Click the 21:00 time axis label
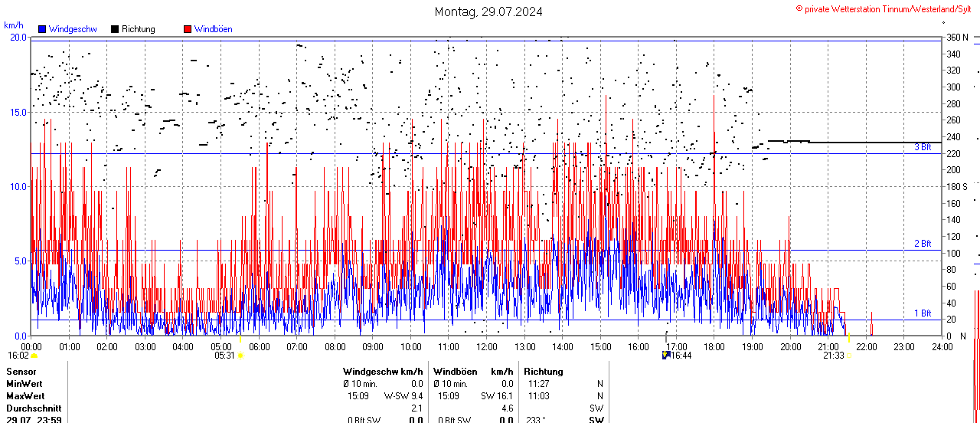980x423 pixels. coord(828,347)
